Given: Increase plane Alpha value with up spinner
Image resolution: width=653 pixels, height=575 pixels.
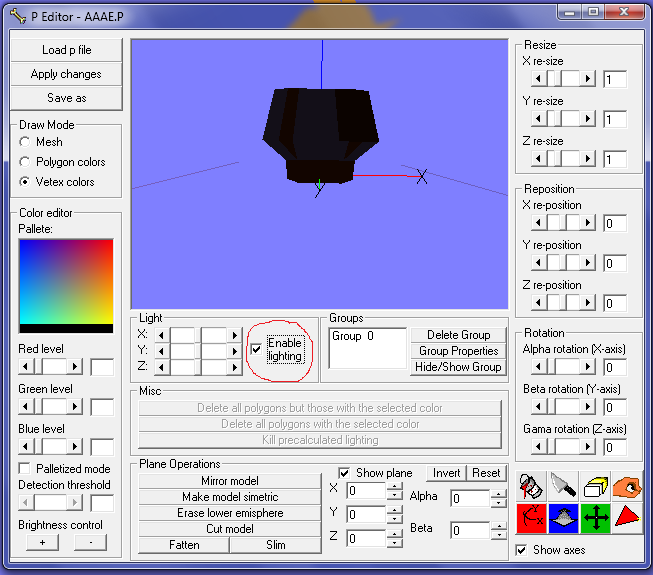Looking at the screenshot, I should 498,494.
